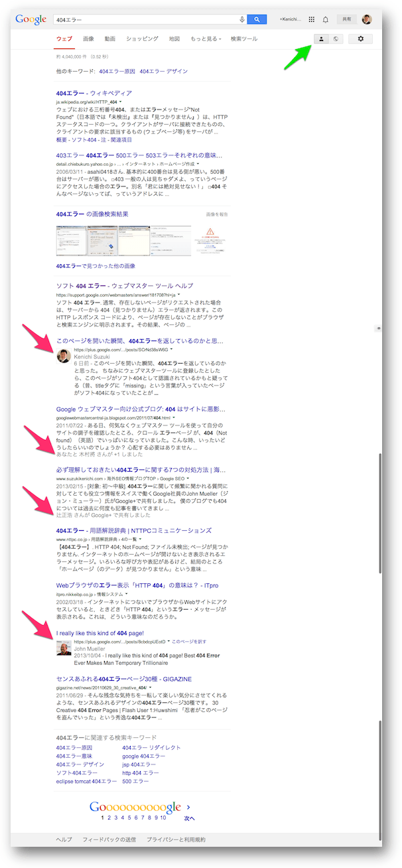The height and width of the screenshot is (868, 402).
Task: Expand the dropdown beside the gigazine.net URL
Action: coord(151,687)
